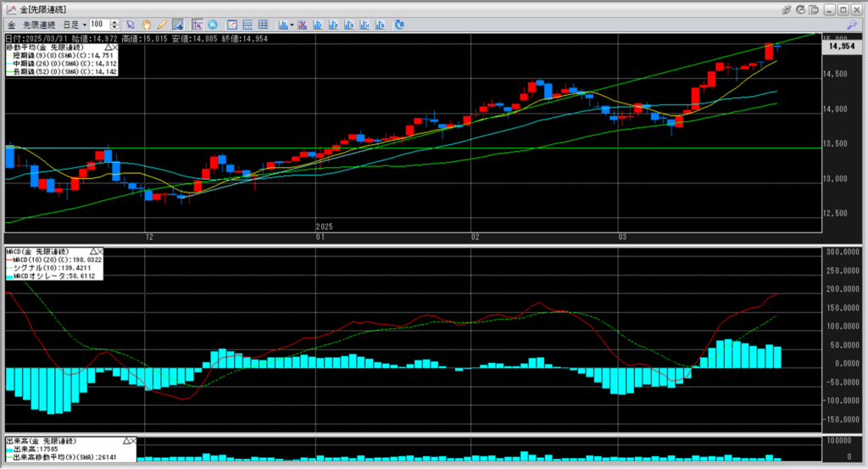Screen dimensions: 868x469
Task: Open the 日足 timeframe dropdown
Action: point(70,25)
